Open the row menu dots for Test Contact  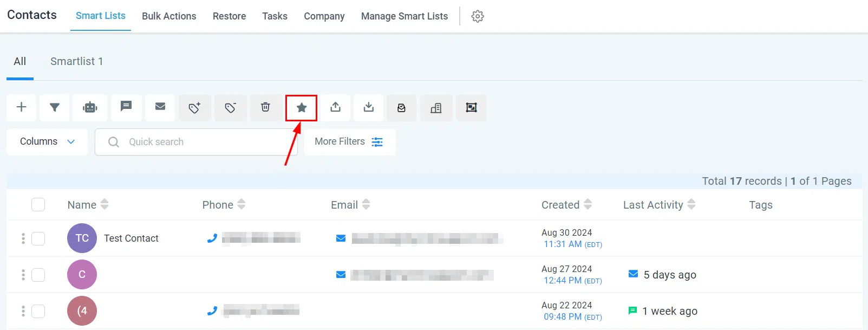[23, 238]
